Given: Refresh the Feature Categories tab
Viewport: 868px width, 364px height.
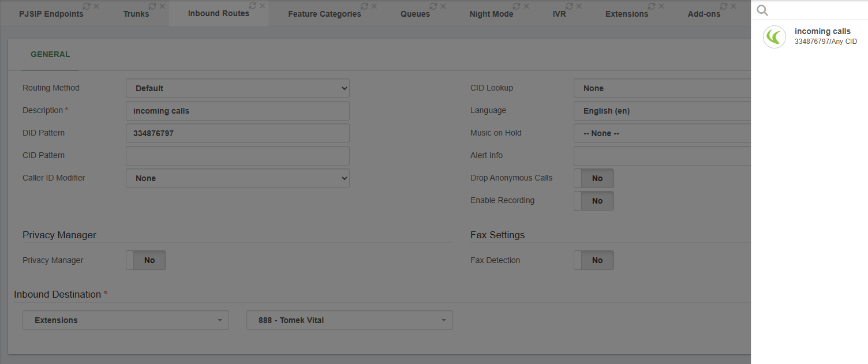Looking at the screenshot, I should (x=364, y=6).
